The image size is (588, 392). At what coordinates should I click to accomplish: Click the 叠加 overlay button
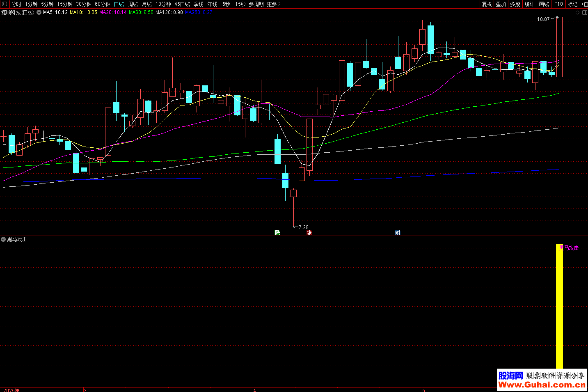(x=501, y=4)
